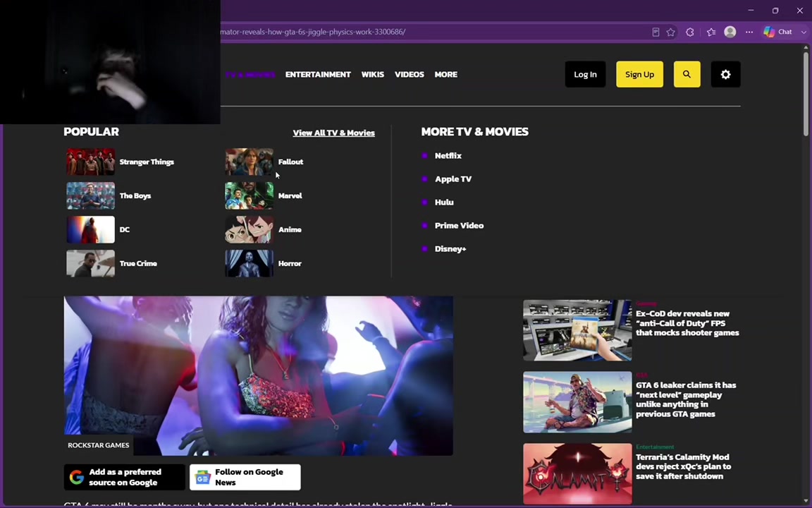Open the Fallout thumbnail
Screen dimensions: 812x508
pos(249,162)
